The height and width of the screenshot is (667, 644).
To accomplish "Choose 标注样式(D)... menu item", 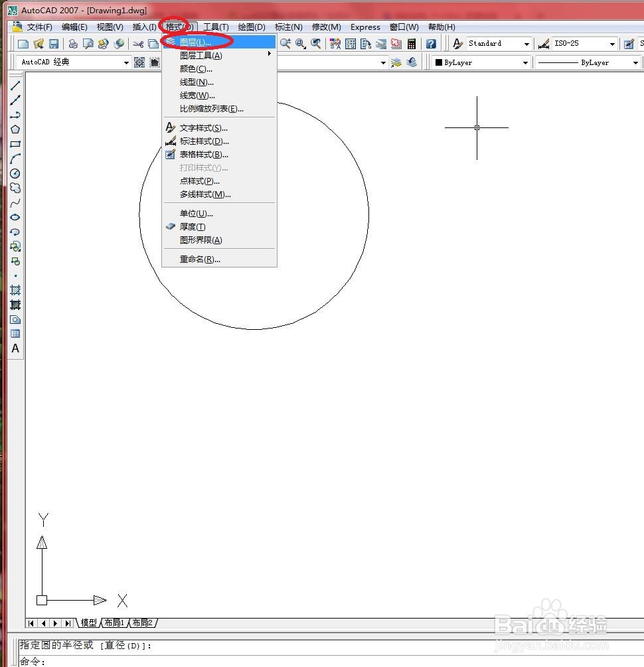I will (219, 141).
